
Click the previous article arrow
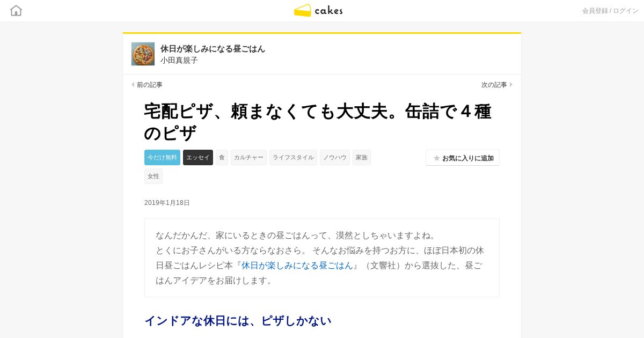pos(133,85)
